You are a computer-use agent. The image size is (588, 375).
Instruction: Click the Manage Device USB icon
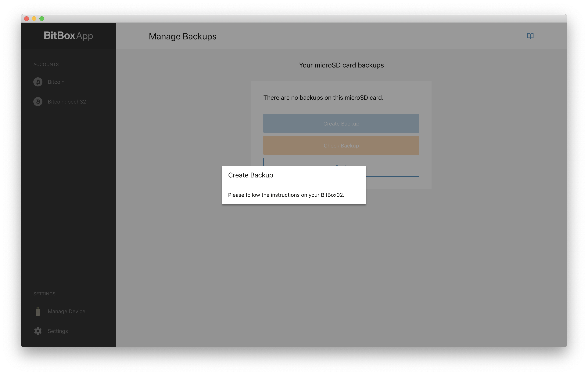click(38, 311)
